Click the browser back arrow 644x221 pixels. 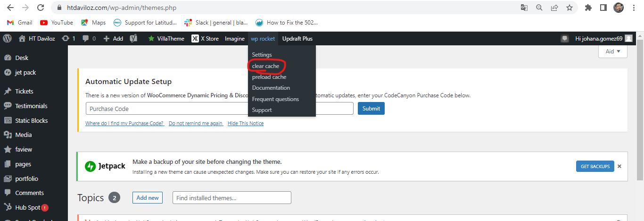(10, 8)
